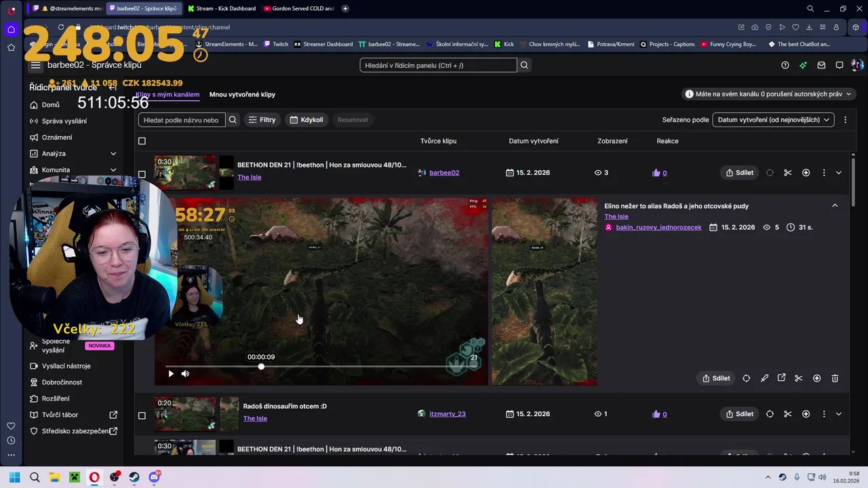
Task: Open the hamburger navigation menu
Action: coord(35,65)
